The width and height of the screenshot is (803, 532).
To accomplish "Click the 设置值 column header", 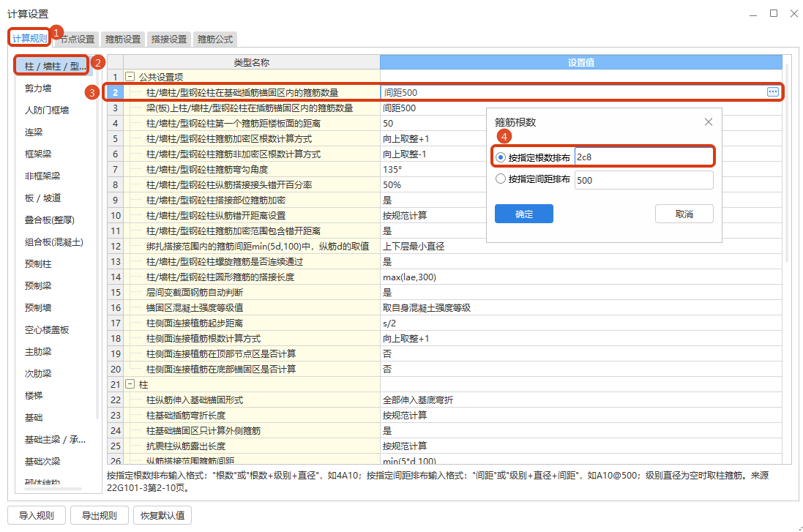I will click(x=580, y=62).
